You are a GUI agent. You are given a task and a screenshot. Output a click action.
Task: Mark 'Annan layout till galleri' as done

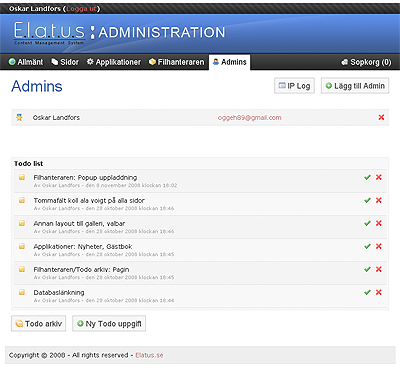pos(368,223)
